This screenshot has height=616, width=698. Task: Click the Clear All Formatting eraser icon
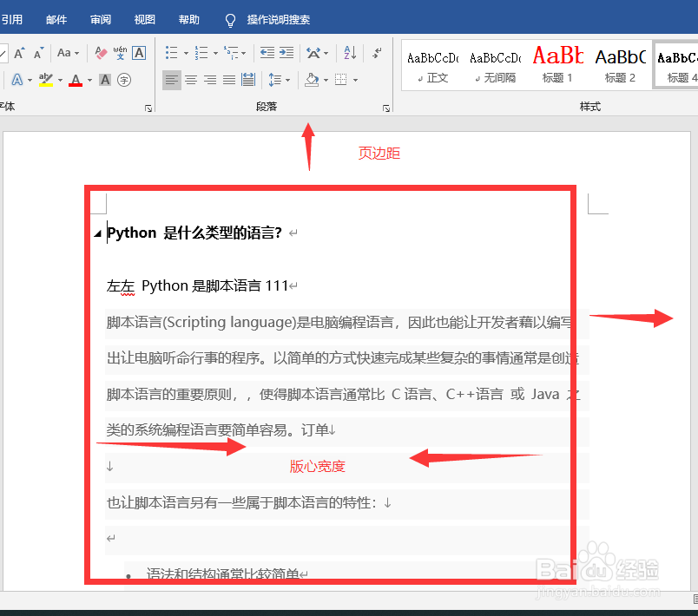tap(101, 54)
